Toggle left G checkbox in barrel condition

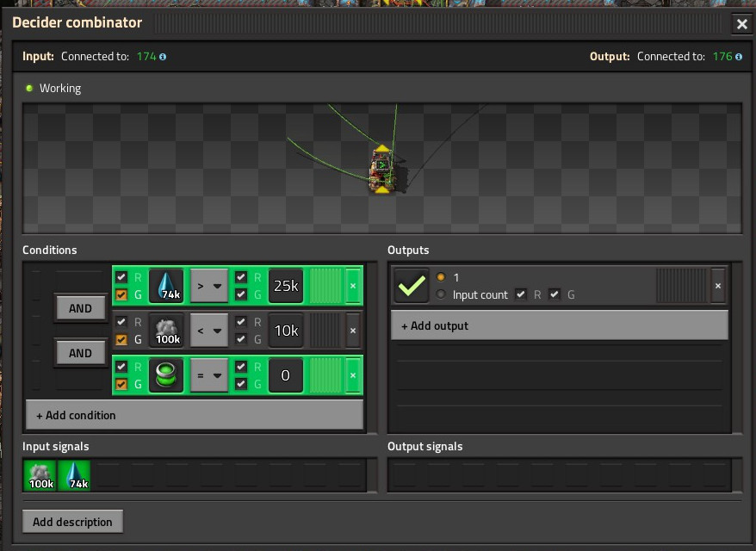click(x=121, y=384)
